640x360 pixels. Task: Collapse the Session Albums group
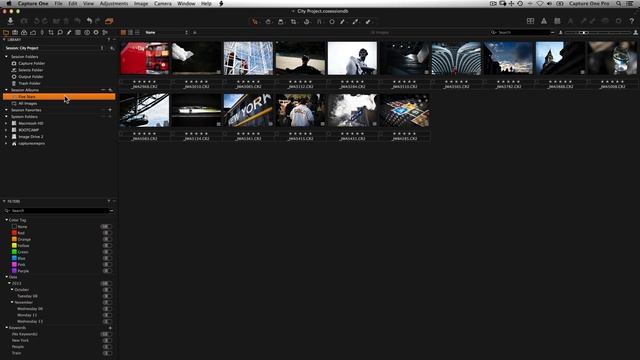coord(6,90)
